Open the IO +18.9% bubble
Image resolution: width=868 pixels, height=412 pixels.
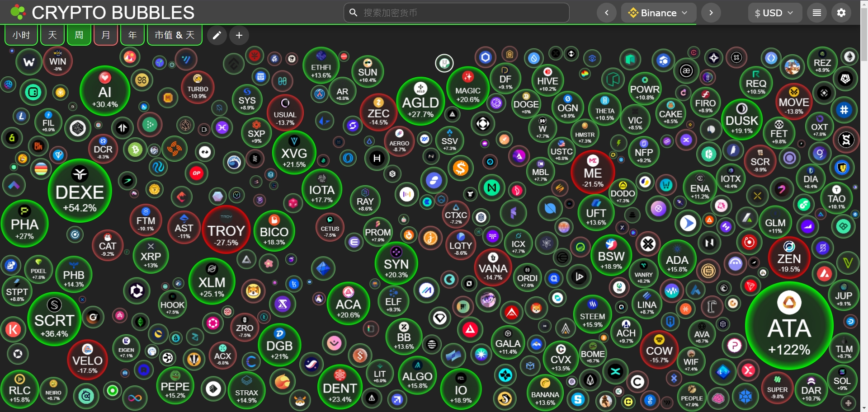[x=461, y=389]
